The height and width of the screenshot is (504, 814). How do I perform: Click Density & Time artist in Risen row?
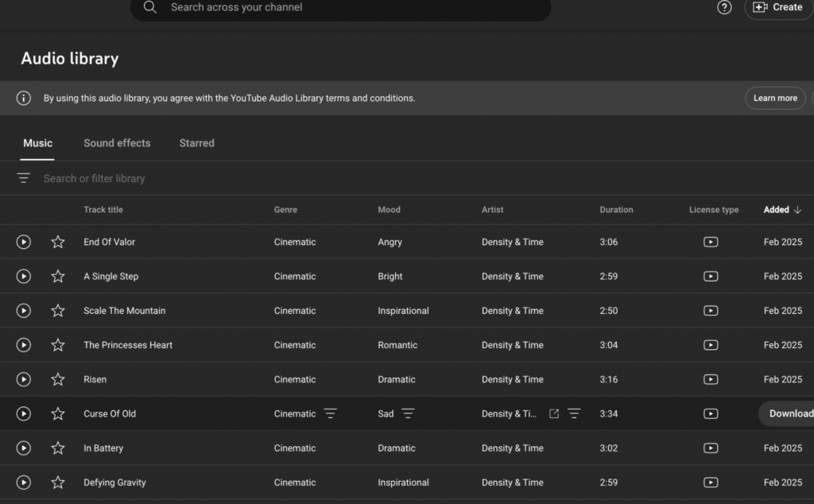pyautogui.click(x=513, y=379)
